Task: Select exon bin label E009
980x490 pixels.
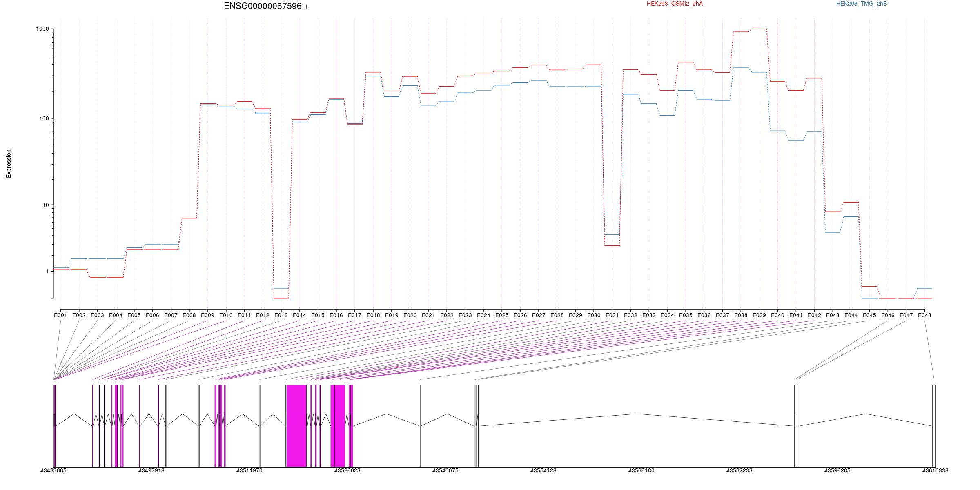Action: coord(207,315)
